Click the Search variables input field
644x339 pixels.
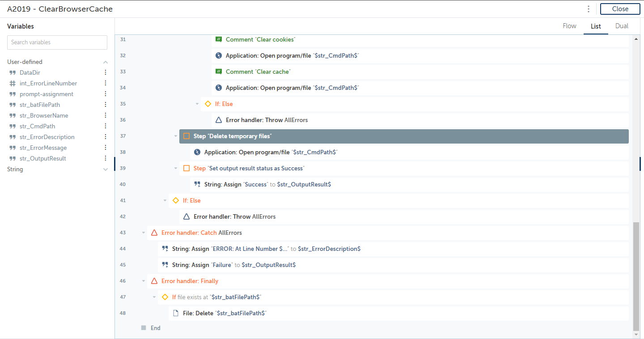57,42
